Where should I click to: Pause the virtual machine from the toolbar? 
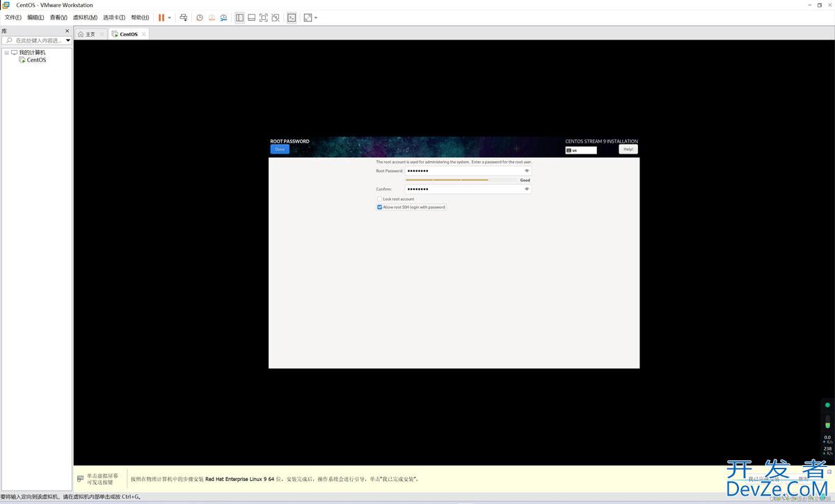161,17
